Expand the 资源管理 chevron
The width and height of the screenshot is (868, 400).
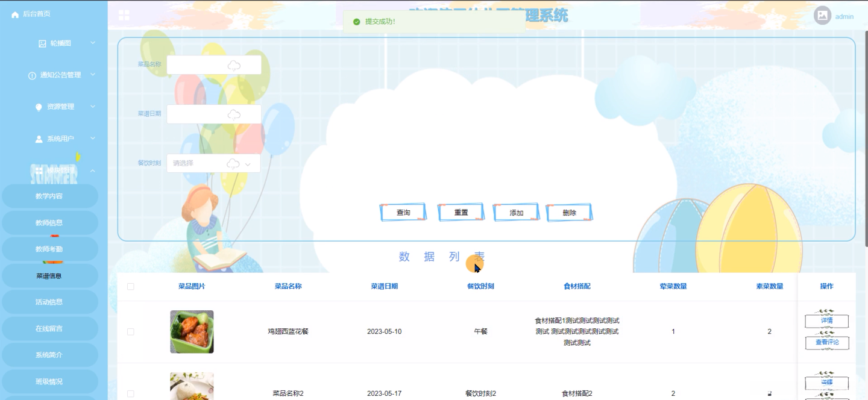coord(93,107)
